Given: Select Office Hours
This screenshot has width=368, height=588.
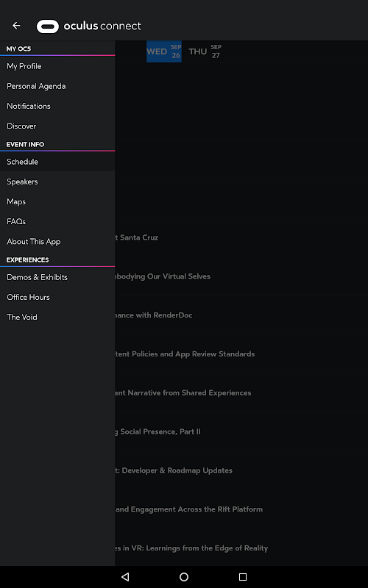Looking at the screenshot, I should pyautogui.click(x=57, y=297).
